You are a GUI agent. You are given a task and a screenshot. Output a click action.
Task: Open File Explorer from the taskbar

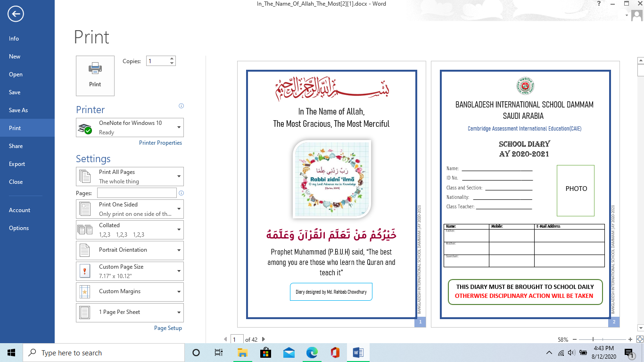click(242, 353)
